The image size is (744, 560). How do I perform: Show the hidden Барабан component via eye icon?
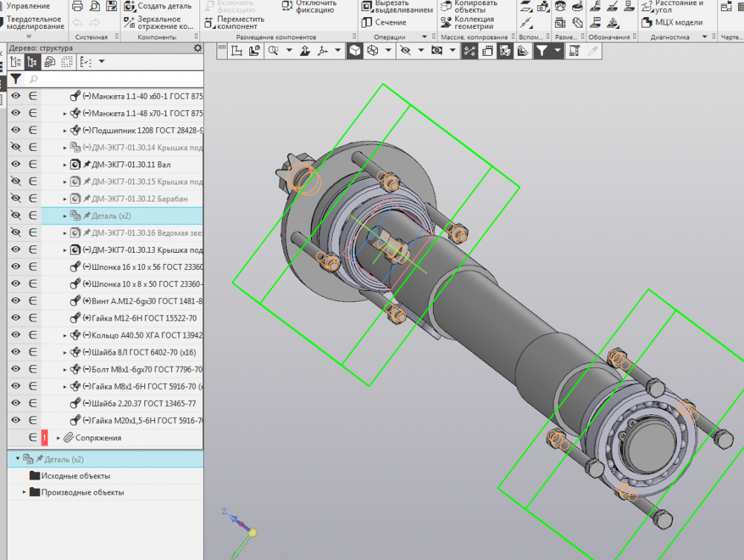pyautogui.click(x=16, y=199)
